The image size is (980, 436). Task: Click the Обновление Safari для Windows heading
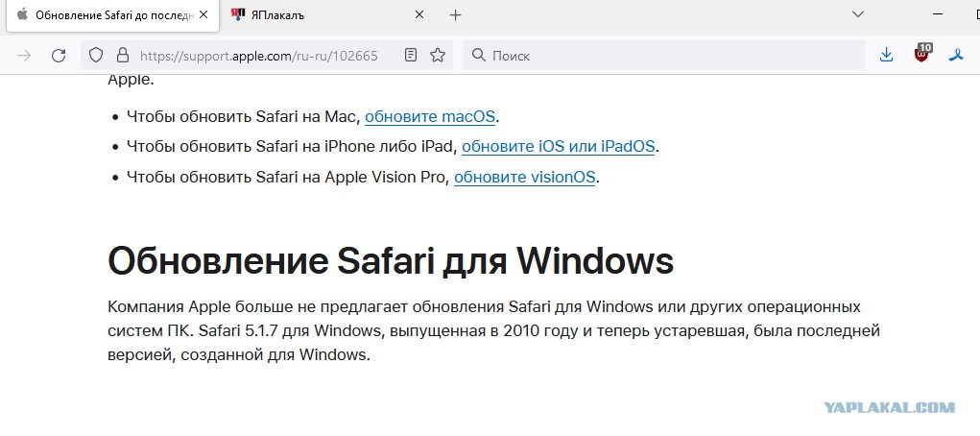tap(391, 261)
